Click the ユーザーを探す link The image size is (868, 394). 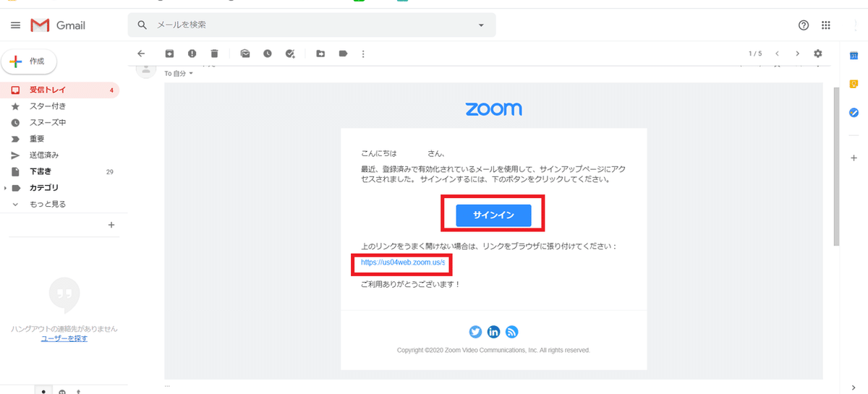pyautogui.click(x=64, y=338)
